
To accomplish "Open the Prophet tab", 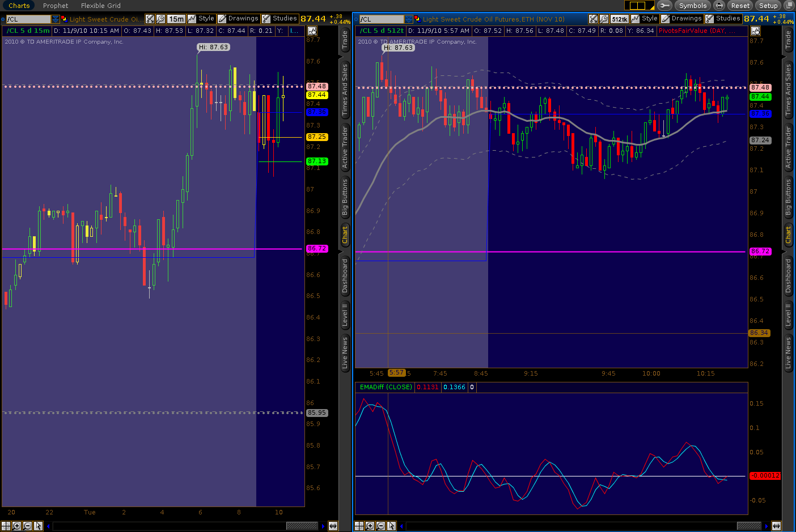I will (56, 6).
